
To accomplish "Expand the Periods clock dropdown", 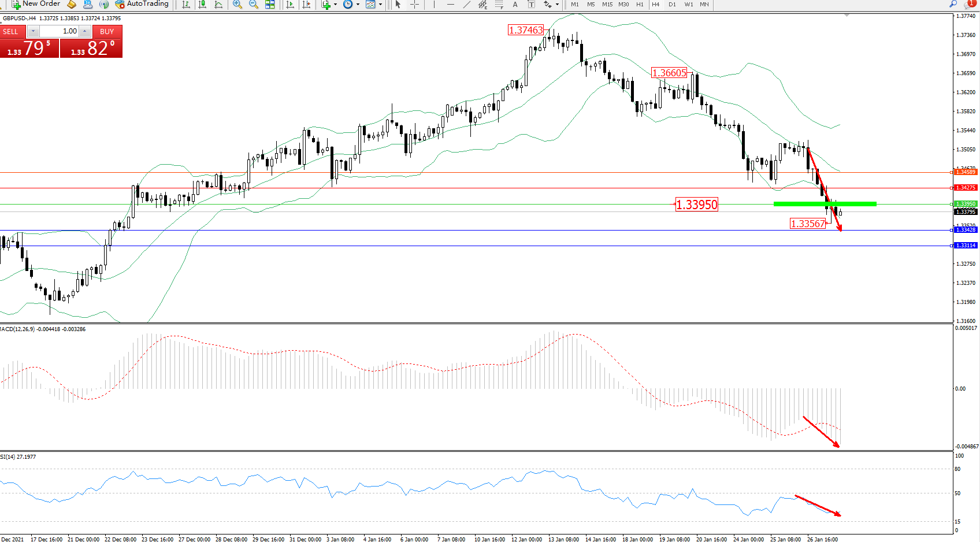I will click(358, 5).
